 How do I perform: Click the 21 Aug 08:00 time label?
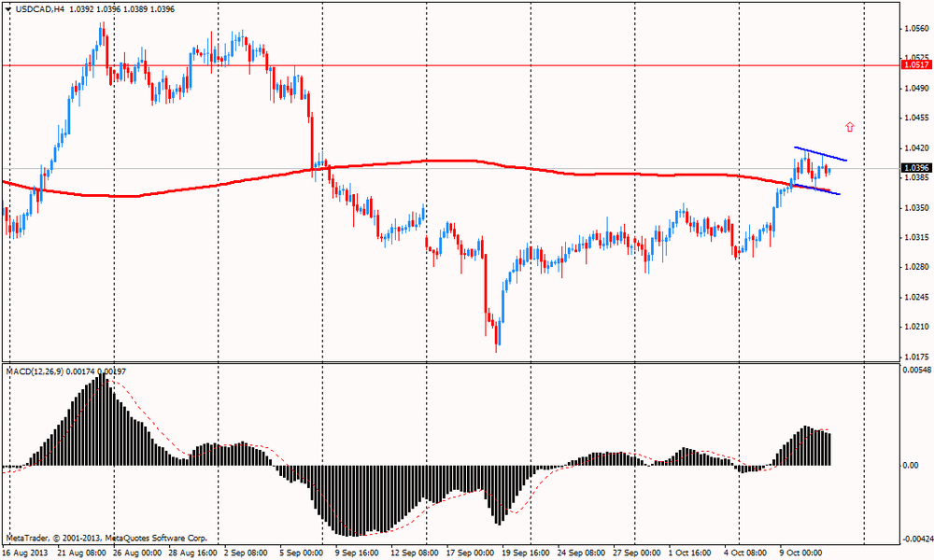point(81,553)
